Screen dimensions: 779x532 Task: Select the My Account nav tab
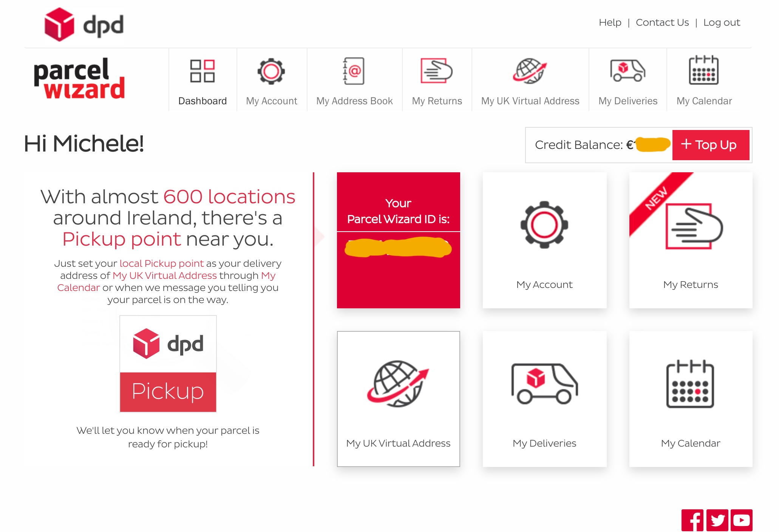click(271, 82)
